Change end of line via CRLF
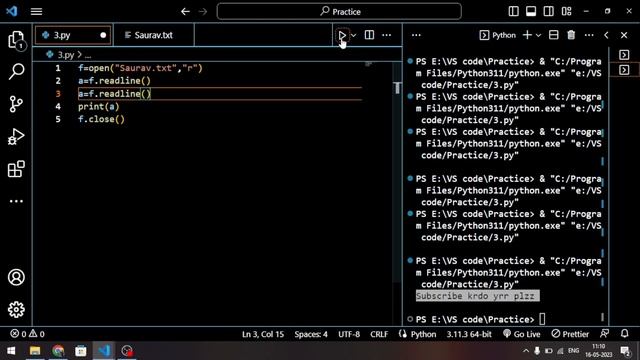This screenshot has width=640, height=360. 379,334
